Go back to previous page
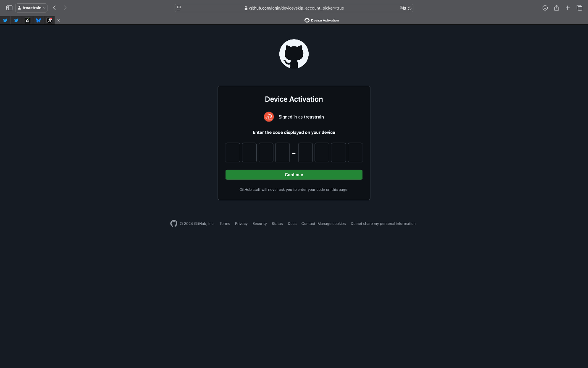Screen dimensions: 588x368 [54, 8]
